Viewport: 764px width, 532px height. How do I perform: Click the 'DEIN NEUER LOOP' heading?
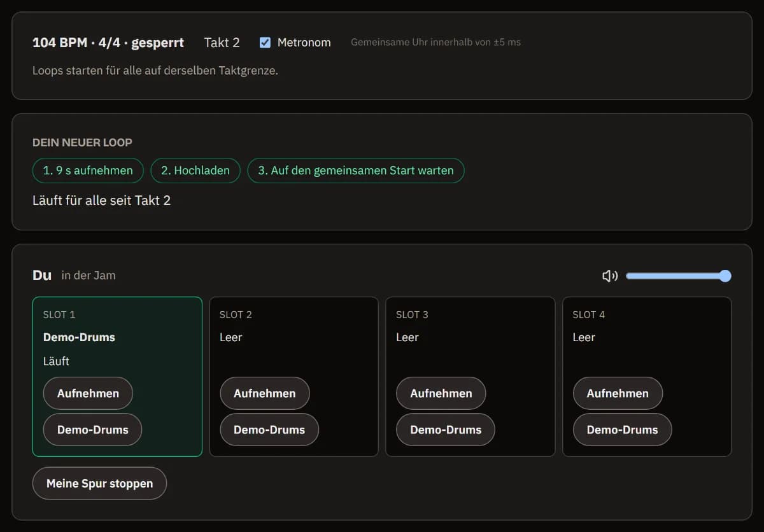tap(83, 143)
